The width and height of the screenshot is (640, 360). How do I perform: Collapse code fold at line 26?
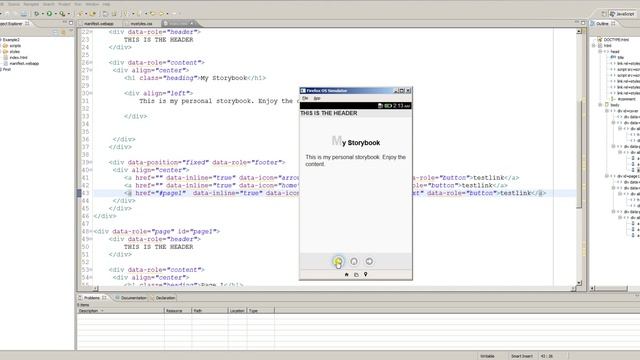tap(91, 62)
